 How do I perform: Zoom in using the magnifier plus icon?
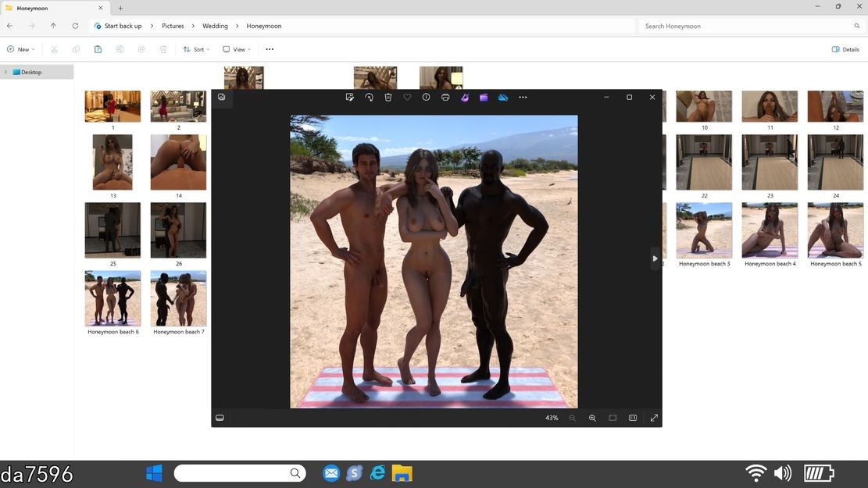point(592,418)
